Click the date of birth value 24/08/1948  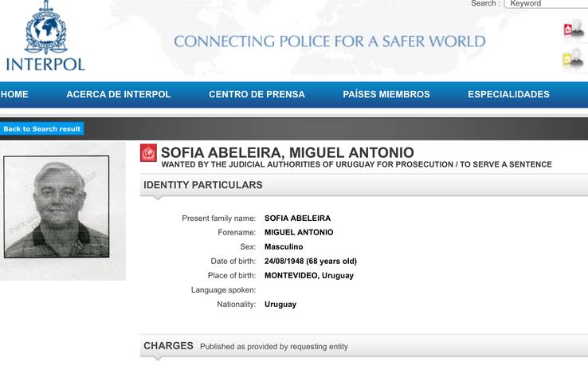(x=311, y=261)
